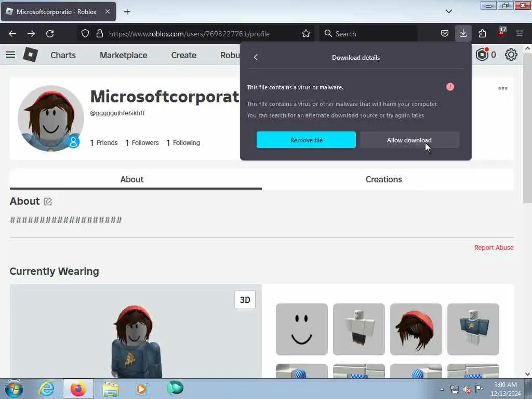Reload the Roblox profile page
The height and width of the screenshot is (399, 532).
50,34
